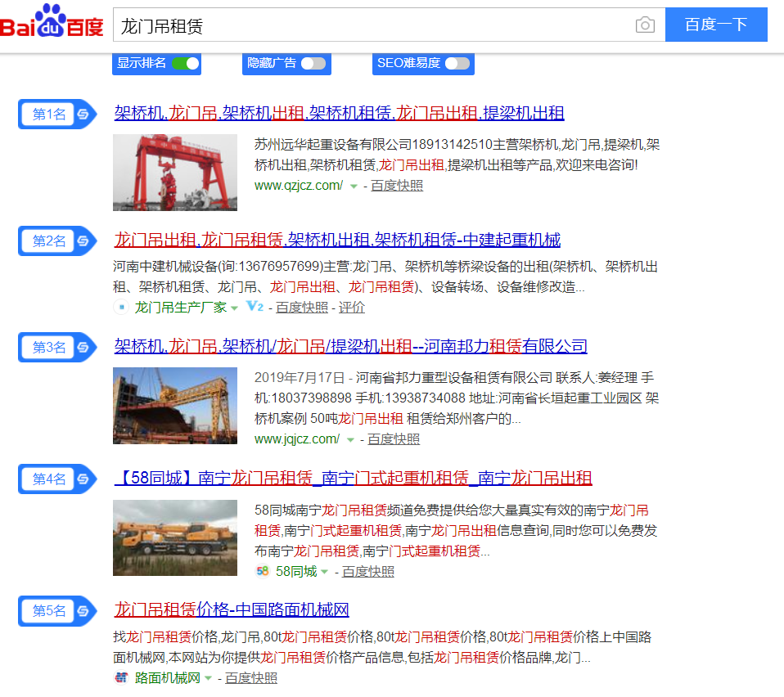Visit the www.jqjcz.com/ URL link

[x=297, y=439]
